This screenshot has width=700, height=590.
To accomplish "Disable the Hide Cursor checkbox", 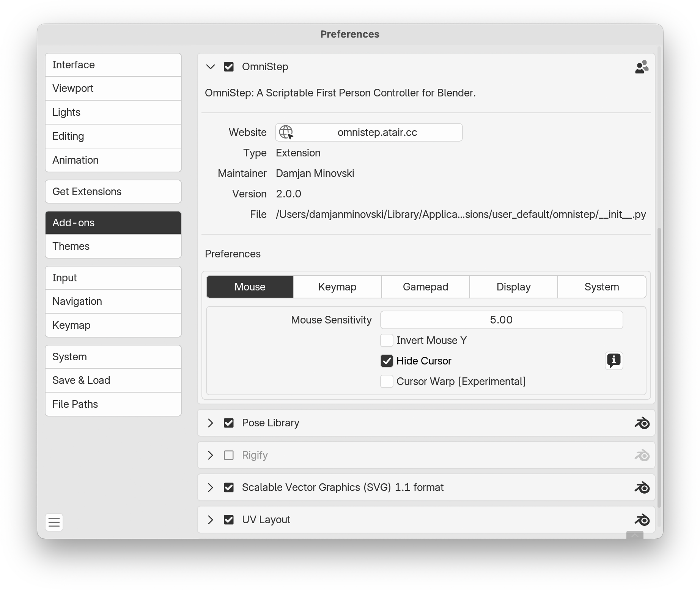I will [387, 361].
